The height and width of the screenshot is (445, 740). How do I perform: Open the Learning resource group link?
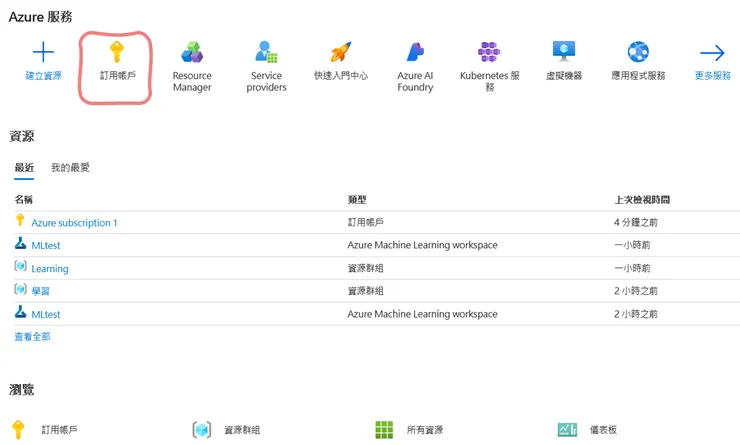click(50, 269)
